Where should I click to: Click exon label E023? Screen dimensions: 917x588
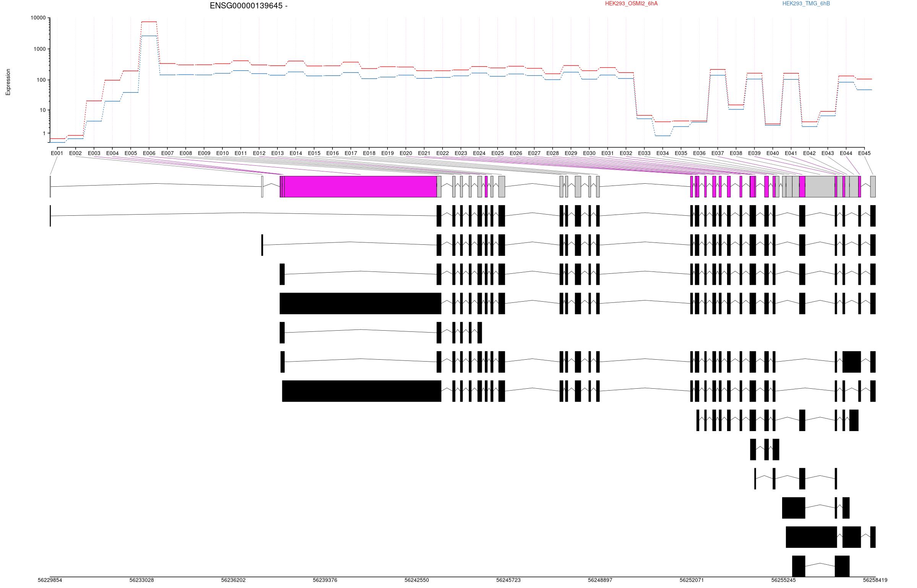pos(461,153)
